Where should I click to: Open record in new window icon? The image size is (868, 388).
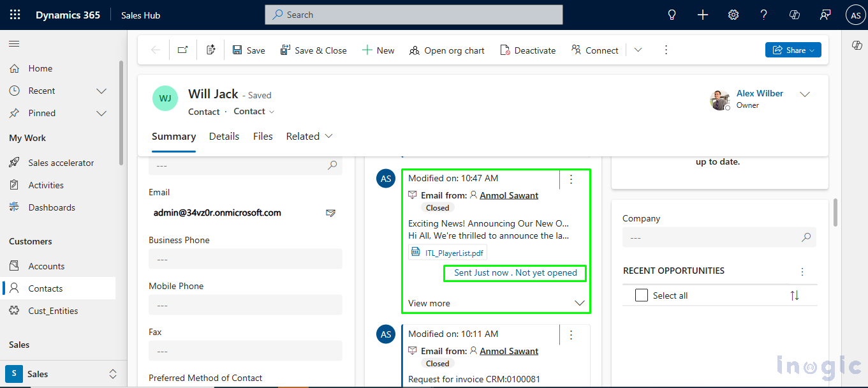(183, 50)
